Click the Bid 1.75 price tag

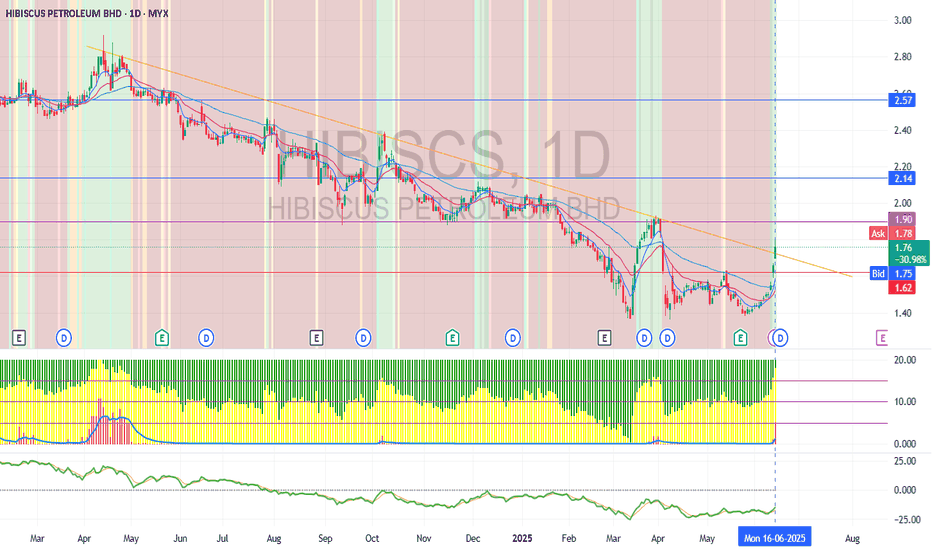[x=893, y=274]
